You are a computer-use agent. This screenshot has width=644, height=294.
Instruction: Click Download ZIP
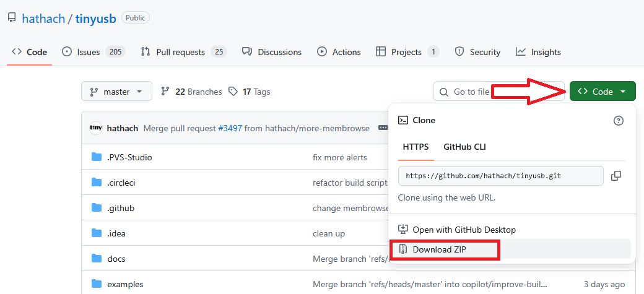pyautogui.click(x=439, y=249)
